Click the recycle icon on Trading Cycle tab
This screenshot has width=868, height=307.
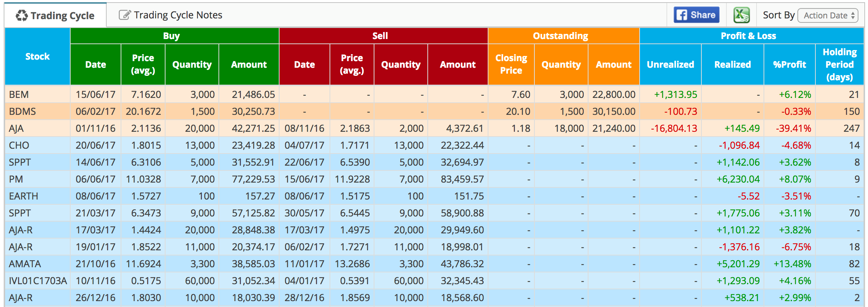(x=22, y=15)
